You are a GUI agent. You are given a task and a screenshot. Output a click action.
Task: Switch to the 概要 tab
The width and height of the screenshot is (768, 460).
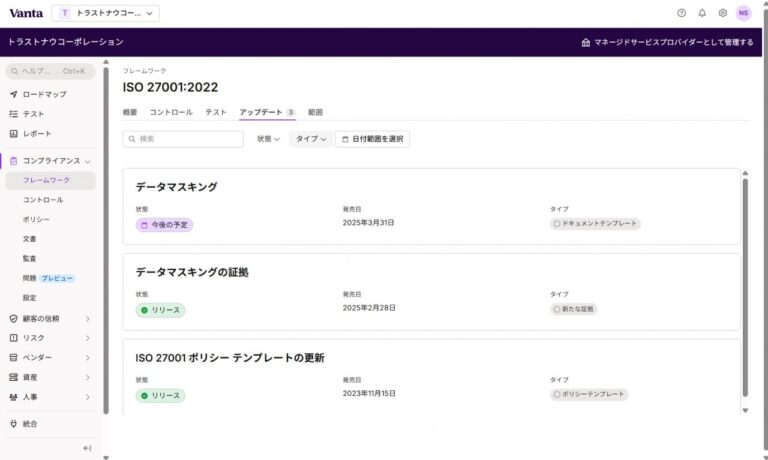click(x=130, y=112)
